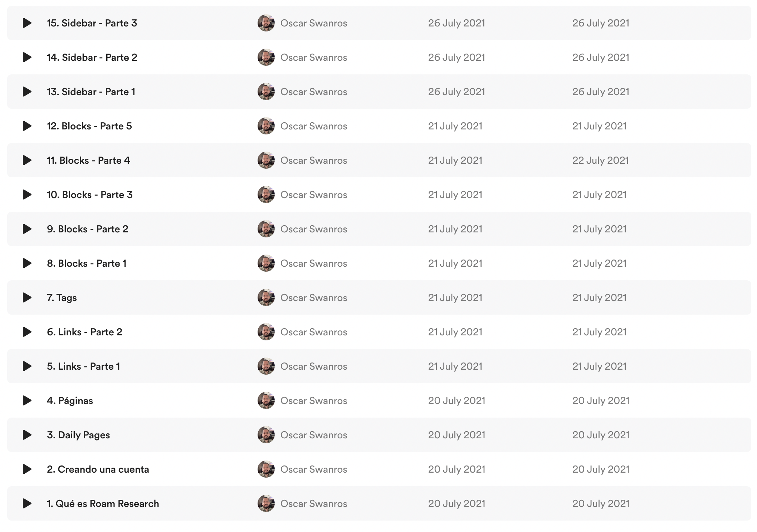The image size is (757, 532).
Task: Click triangle icon next to 1. Qué es Roam Research
Action: click(27, 503)
